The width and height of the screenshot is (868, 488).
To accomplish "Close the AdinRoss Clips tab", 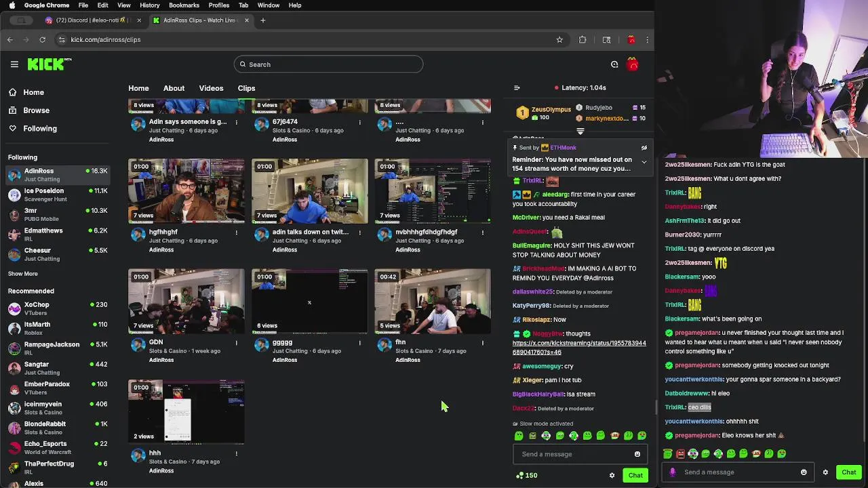I will coord(247,20).
